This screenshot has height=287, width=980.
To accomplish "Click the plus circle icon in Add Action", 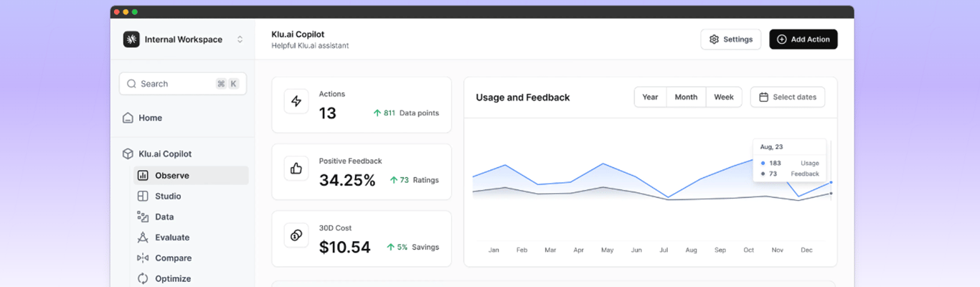I will [x=782, y=39].
